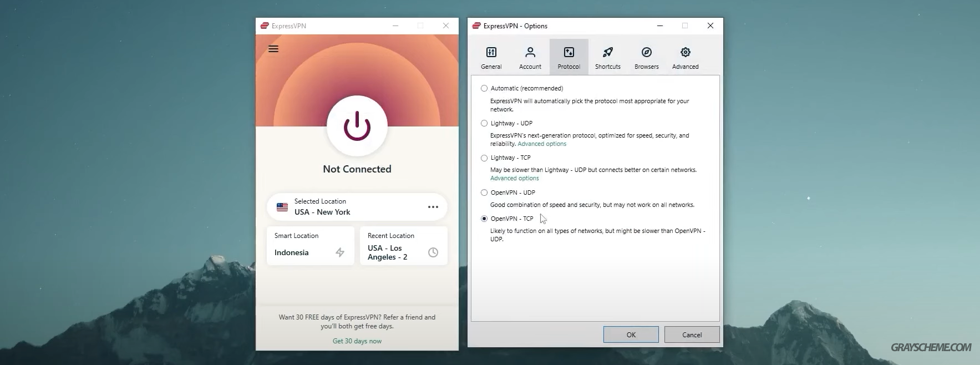Screen dimensions: 980x365
Task: Open the location picker three-dots button
Action: [433, 207]
